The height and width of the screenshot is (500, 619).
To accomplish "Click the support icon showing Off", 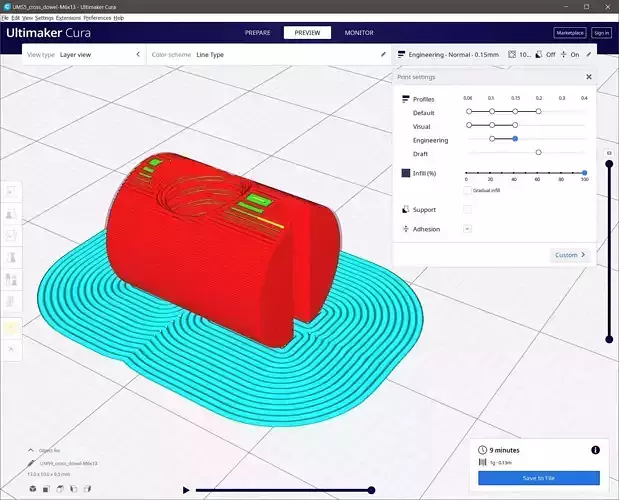I will tap(538, 54).
